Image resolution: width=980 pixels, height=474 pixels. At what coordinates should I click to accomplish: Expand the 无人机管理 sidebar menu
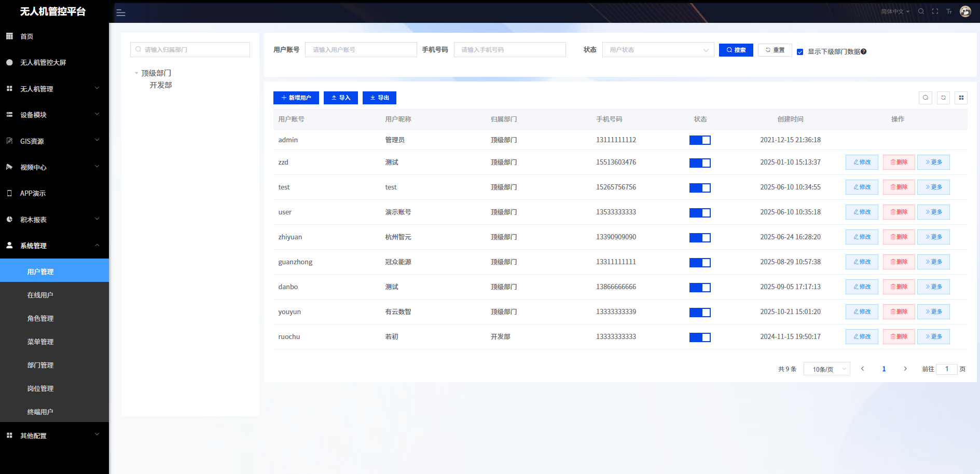pos(54,89)
